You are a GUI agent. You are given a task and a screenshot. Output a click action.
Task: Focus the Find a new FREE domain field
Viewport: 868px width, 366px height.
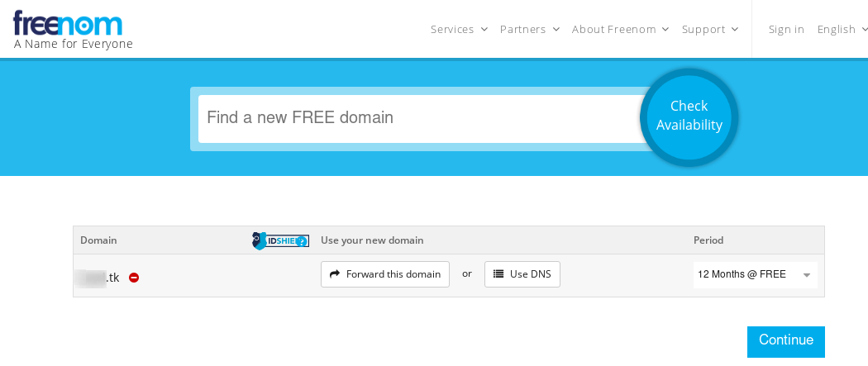click(421, 118)
